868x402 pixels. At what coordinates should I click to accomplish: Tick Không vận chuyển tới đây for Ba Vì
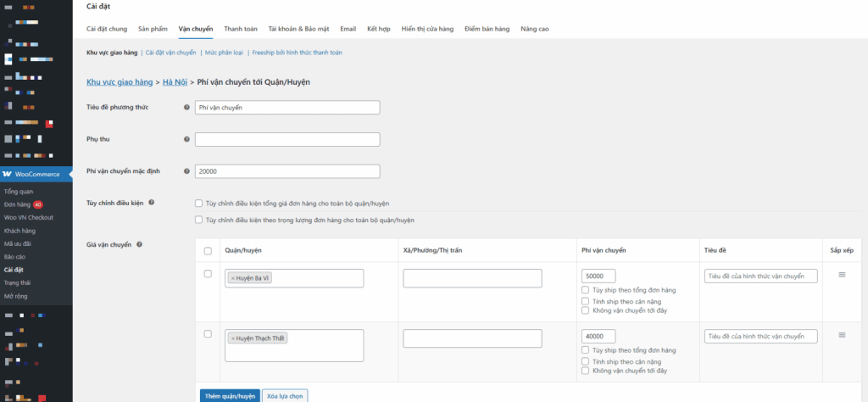[x=586, y=310]
